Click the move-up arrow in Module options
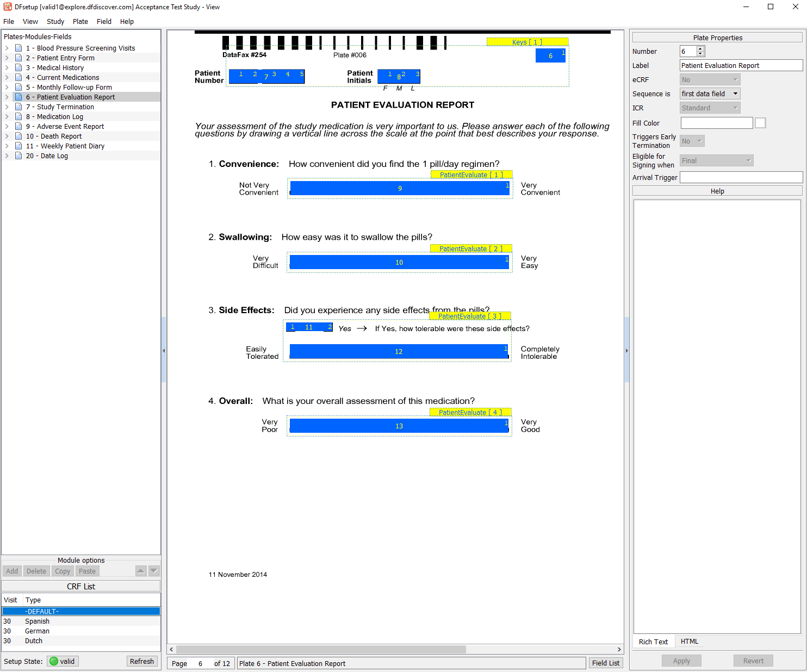This screenshot has height=672, width=807. [x=141, y=571]
